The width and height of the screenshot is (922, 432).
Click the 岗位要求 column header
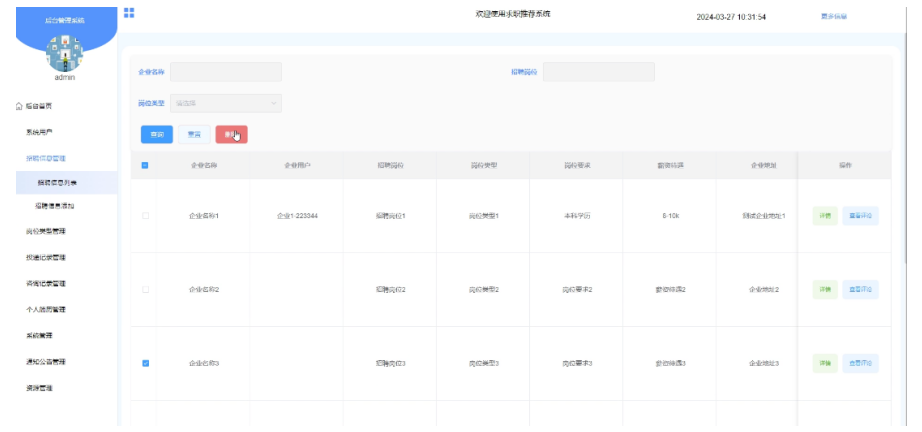tap(576, 166)
